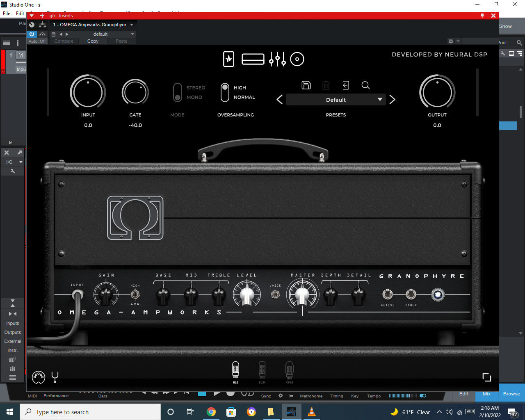Flip the Active switch on the amp

point(388,294)
